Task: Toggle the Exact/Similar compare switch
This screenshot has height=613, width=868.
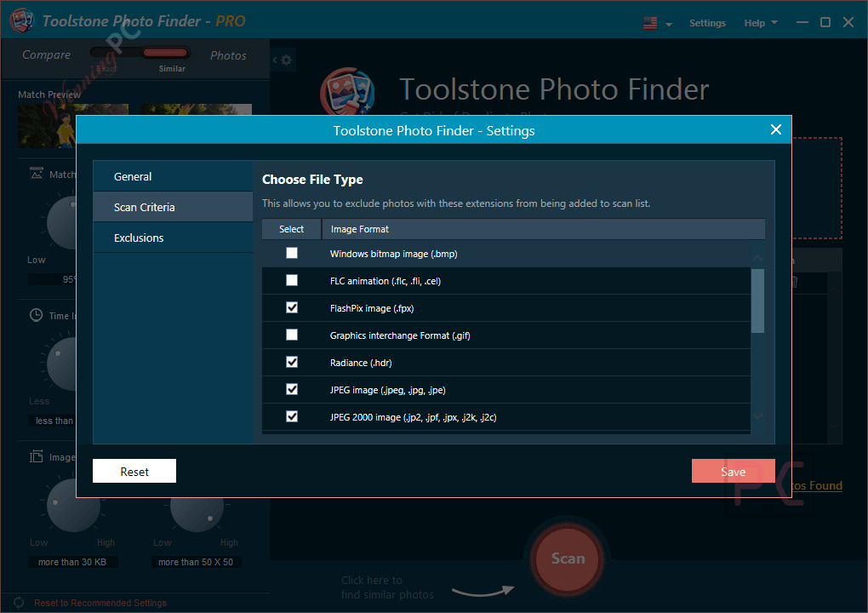Action: click(140, 53)
